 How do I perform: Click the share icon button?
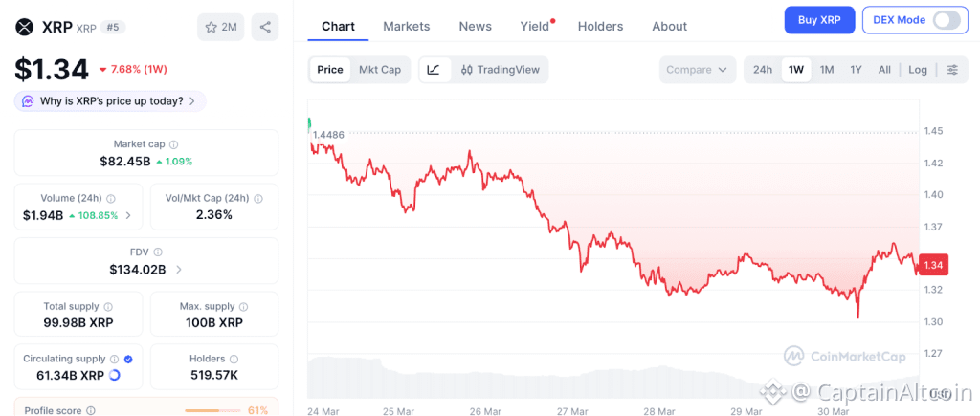point(265,27)
